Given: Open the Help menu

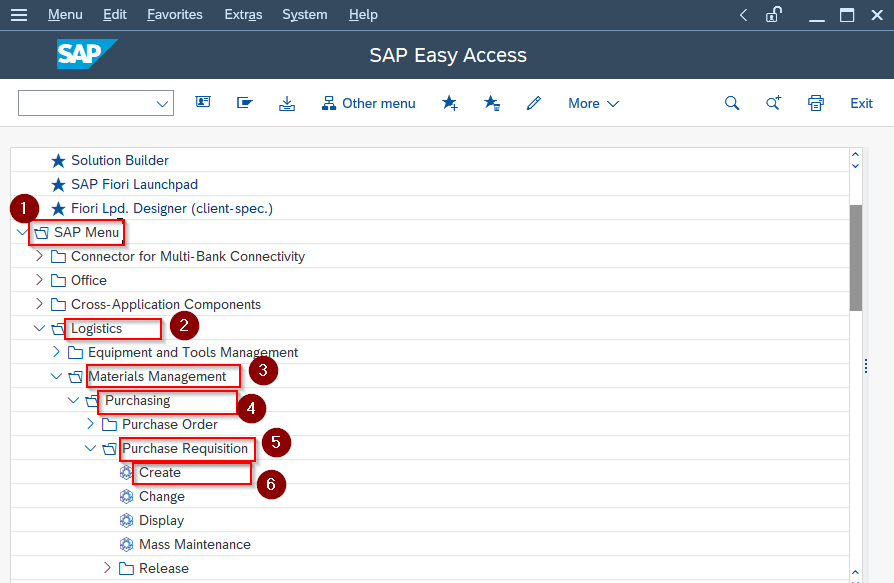Looking at the screenshot, I should click(x=363, y=14).
